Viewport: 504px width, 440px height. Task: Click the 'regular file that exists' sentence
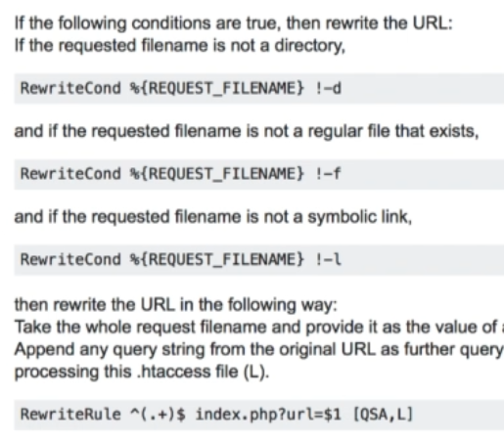click(x=247, y=132)
